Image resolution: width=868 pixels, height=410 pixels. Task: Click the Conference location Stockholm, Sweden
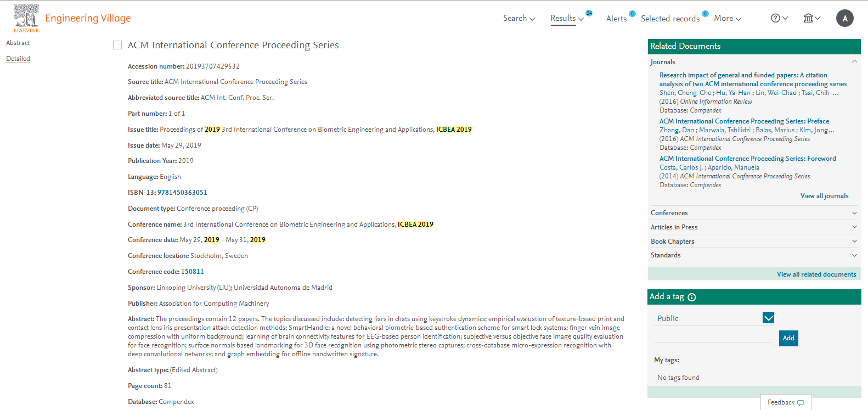click(219, 256)
